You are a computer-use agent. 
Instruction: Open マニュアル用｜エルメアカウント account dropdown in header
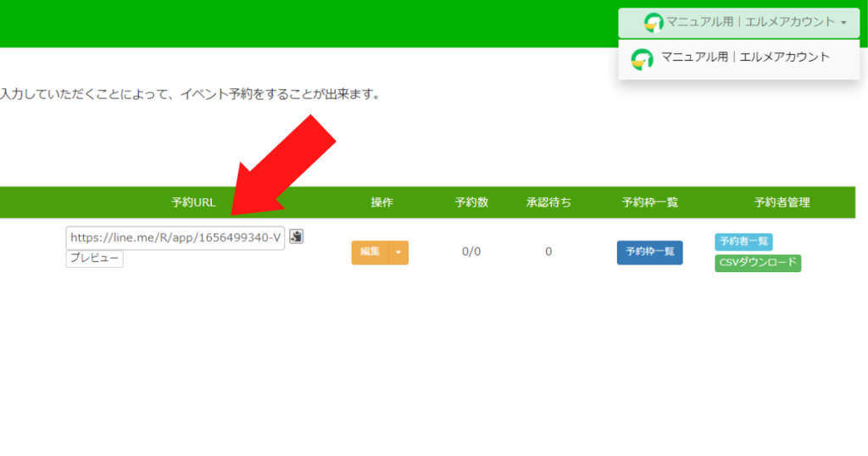pos(739,23)
